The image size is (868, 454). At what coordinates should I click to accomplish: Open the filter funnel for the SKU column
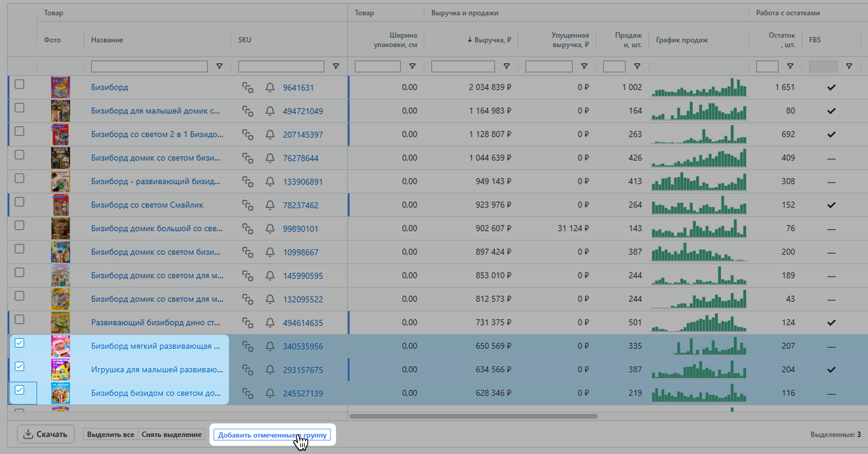coord(336,66)
